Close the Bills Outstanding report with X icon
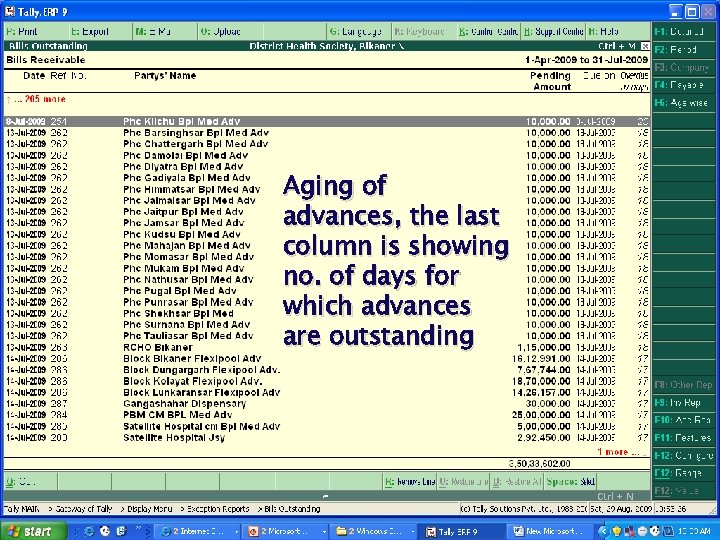720x540 pixels. (645, 46)
